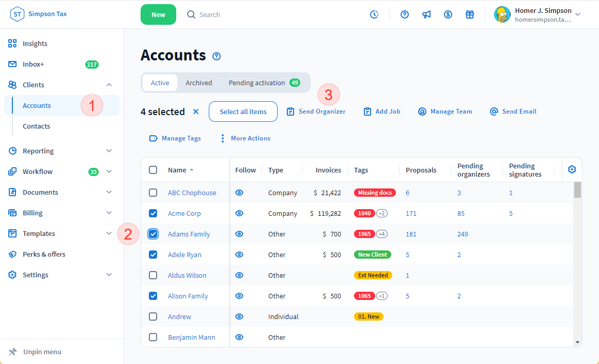Open the announcements megaphone icon
This screenshot has width=599, height=364.
tap(426, 14)
